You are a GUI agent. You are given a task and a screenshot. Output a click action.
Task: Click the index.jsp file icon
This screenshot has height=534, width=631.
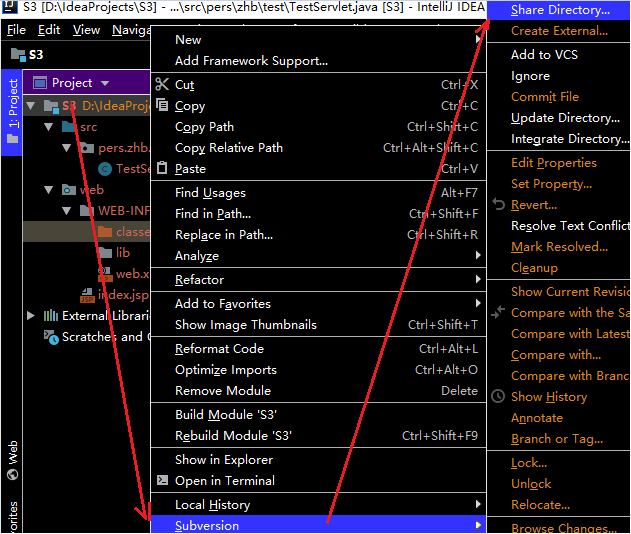pos(87,295)
